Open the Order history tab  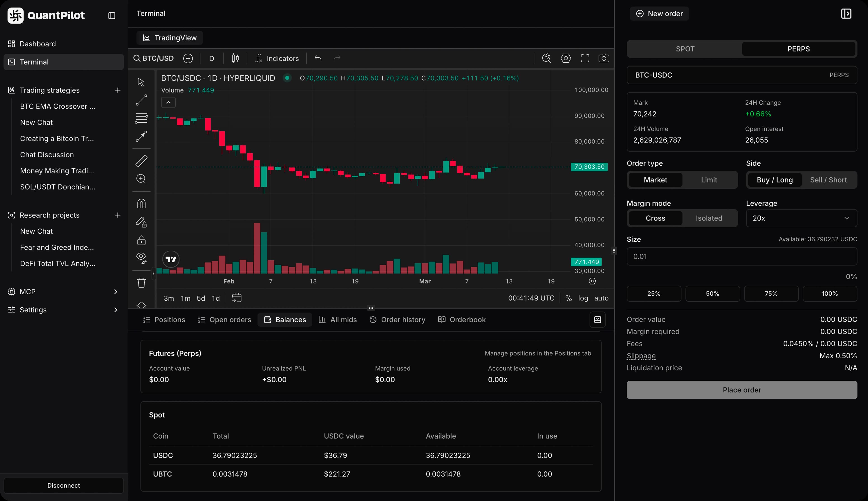(x=397, y=319)
